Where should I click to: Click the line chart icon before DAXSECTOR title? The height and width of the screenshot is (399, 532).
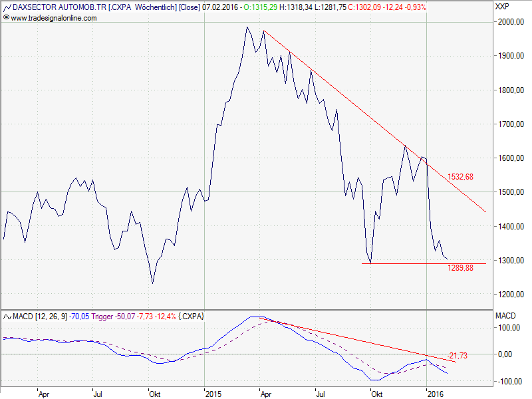click(7, 7)
